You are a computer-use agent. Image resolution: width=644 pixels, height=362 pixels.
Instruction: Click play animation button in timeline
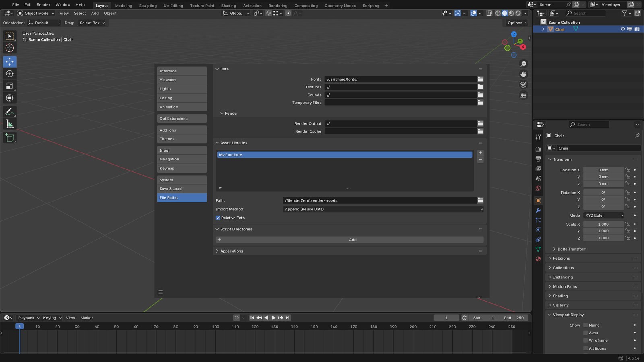coord(273,318)
